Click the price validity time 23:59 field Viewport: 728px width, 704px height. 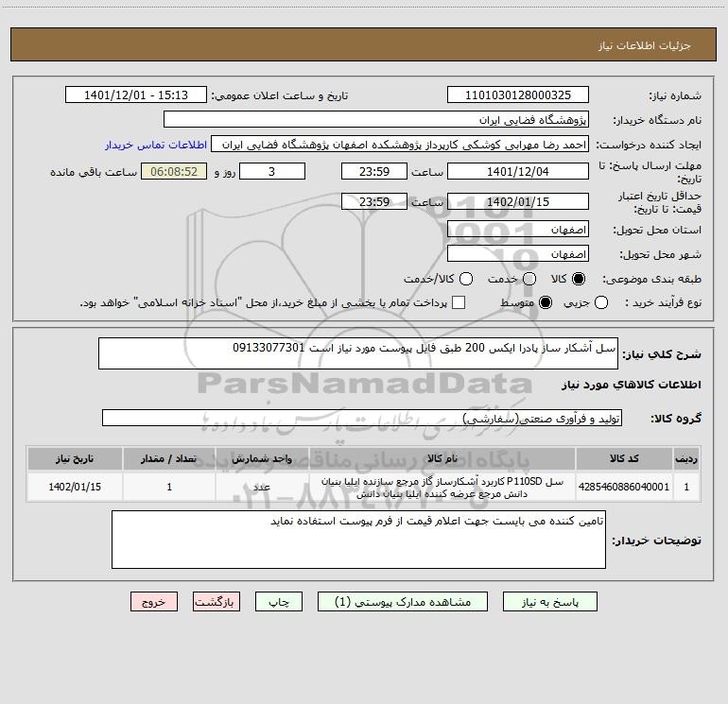pyautogui.click(x=374, y=202)
